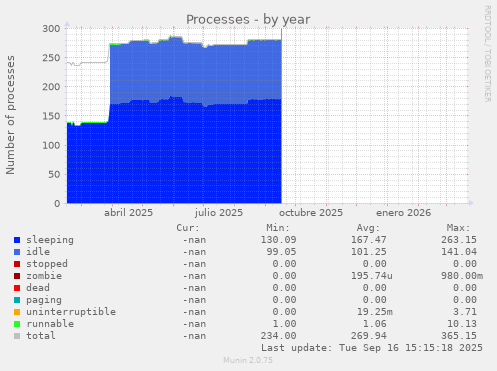Click the idle legend color swatch

17,252
